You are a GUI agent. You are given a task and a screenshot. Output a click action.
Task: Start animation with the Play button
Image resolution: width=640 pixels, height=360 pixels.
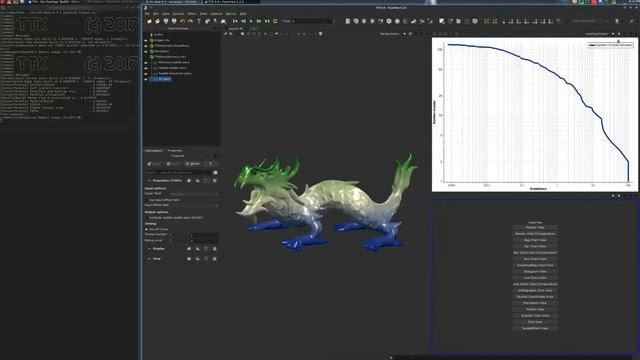tap(251, 21)
